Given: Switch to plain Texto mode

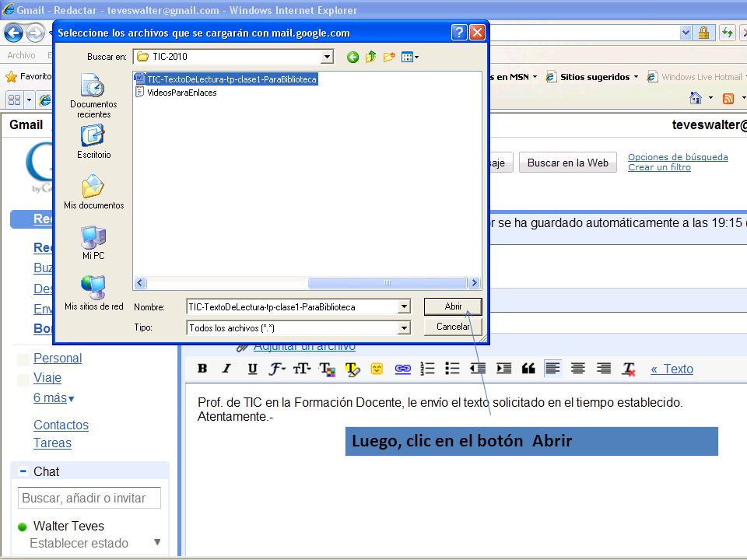Looking at the screenshot, I should (x=672, y=369).
